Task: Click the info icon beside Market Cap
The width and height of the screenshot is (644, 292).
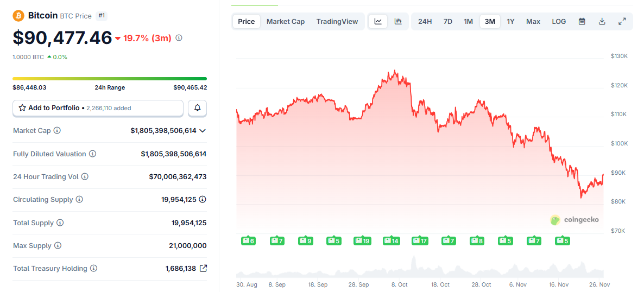Action: tap(58, 131)
